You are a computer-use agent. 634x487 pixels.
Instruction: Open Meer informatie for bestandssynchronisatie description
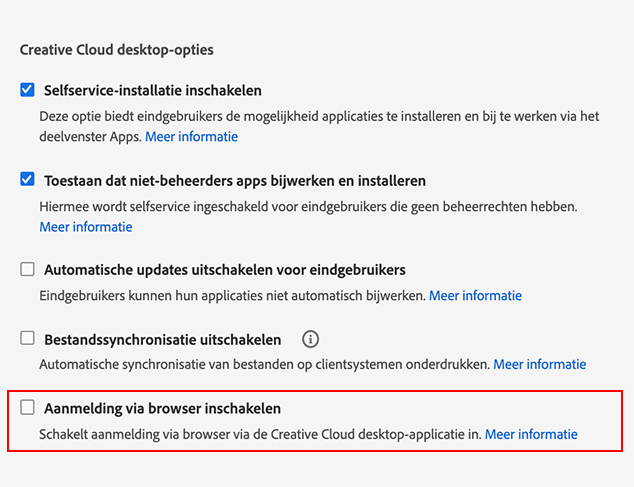pyautogui.click(x=539, y=365)
